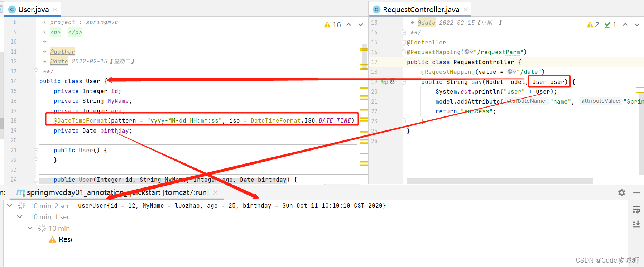Select the springmvcday01_annotation_quickstart run tab
Viewport: 644px width, 267px height.
pyautogui.click(x=117, y=192)
